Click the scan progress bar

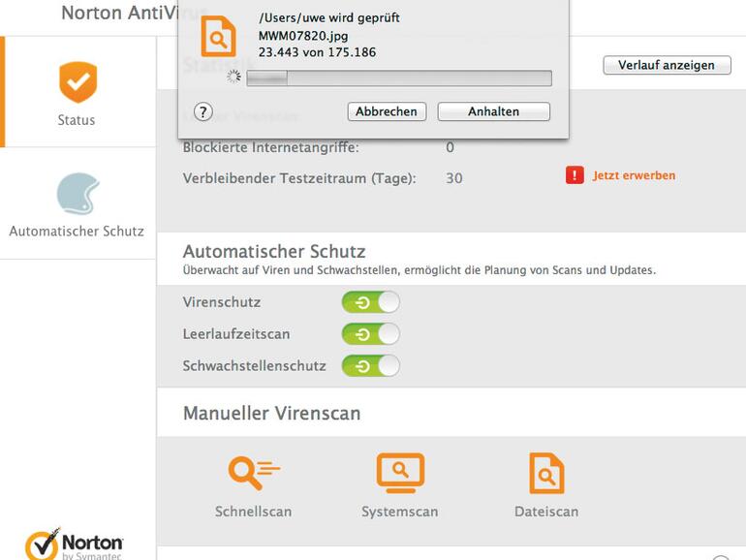pyautogui.click(x=399, y=78)
